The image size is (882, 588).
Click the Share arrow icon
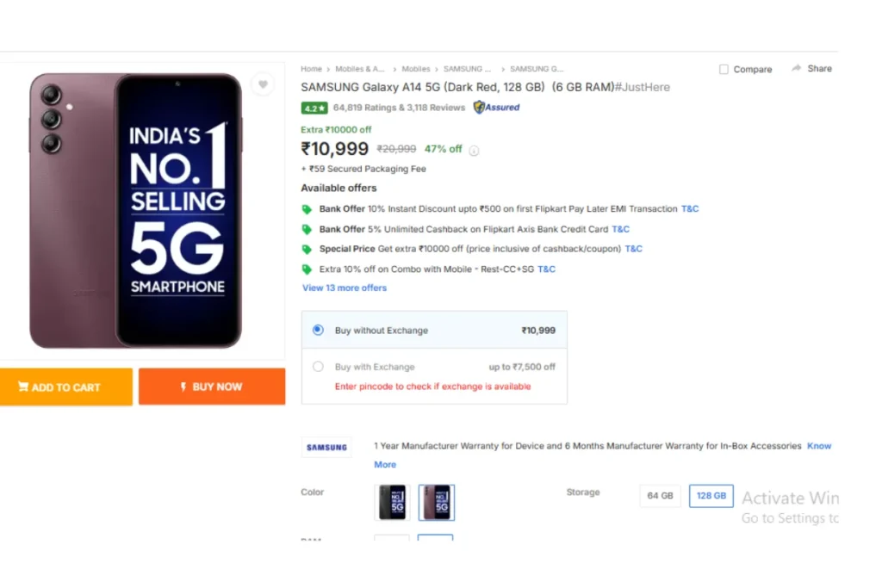pyautogui.click(x=797, y=68)
